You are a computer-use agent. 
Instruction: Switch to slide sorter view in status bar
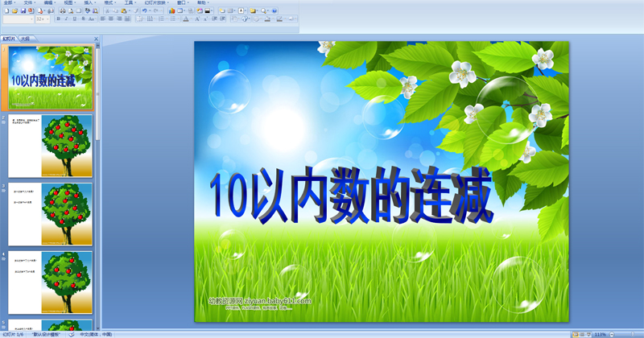(582, 334)
